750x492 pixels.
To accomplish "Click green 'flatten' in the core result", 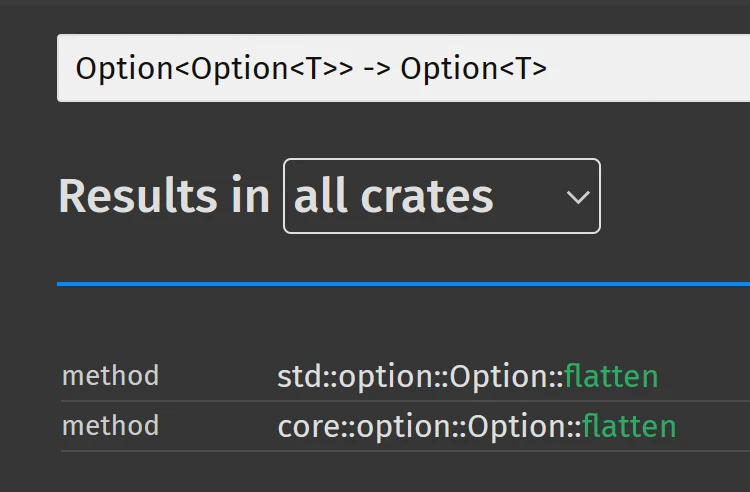I will [x=629, y=426].
